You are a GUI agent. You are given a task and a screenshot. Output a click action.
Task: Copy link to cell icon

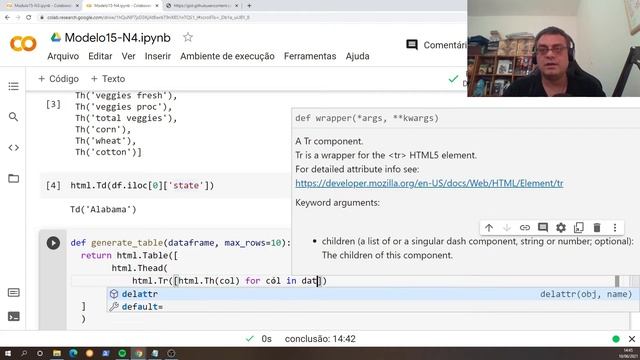pyautogui.click(x=524, y=228)
